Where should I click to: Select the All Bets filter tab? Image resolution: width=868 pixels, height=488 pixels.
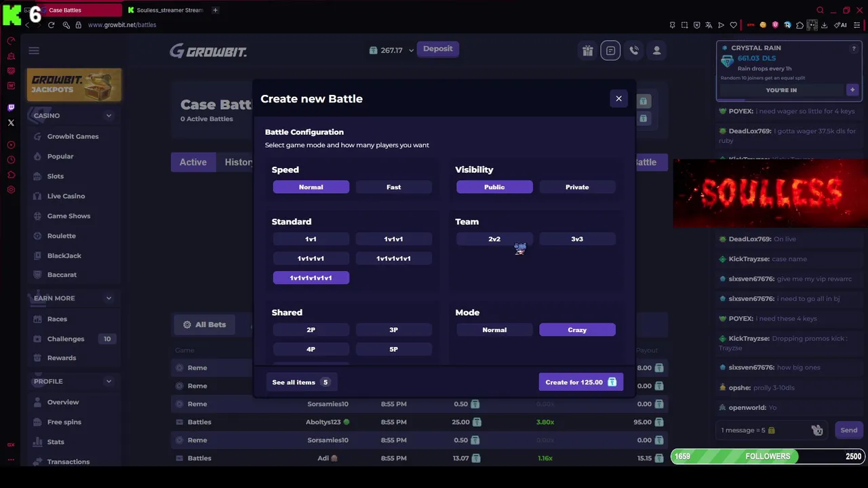point(205,325)
